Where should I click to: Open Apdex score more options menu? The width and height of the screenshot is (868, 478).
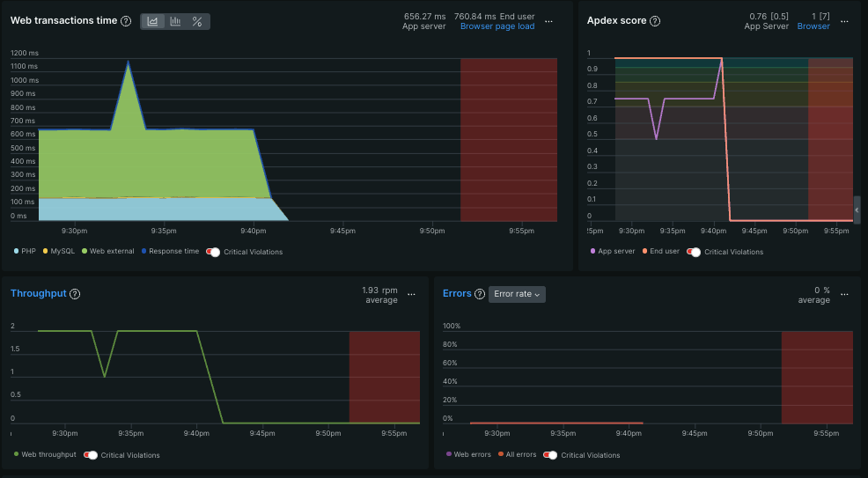[845, 22]
